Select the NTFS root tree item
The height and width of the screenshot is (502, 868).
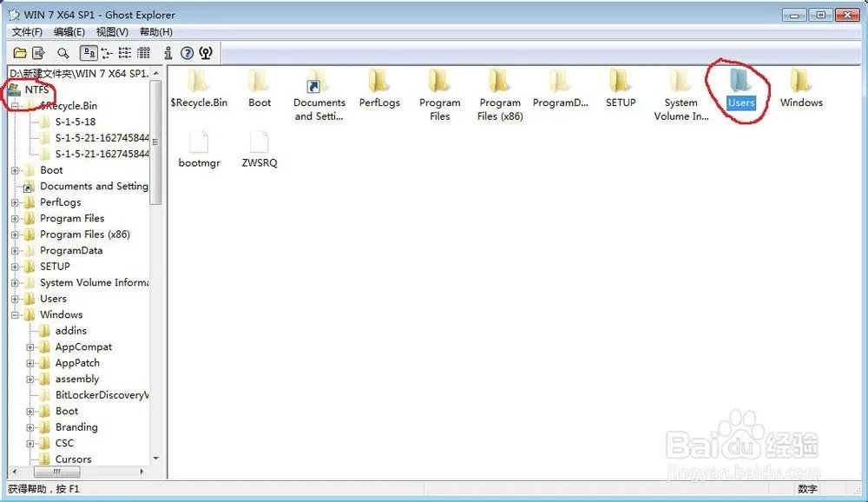36,89
